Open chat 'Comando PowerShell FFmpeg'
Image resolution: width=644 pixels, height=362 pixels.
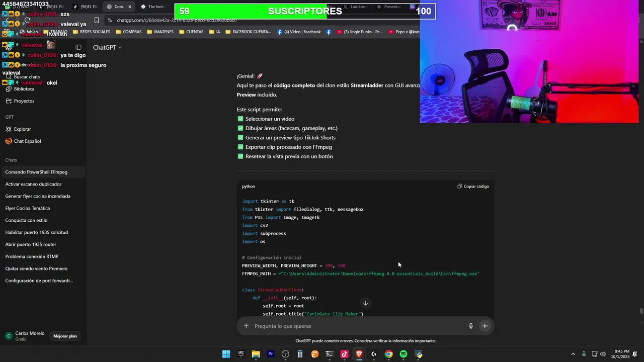tap(43, 172)
